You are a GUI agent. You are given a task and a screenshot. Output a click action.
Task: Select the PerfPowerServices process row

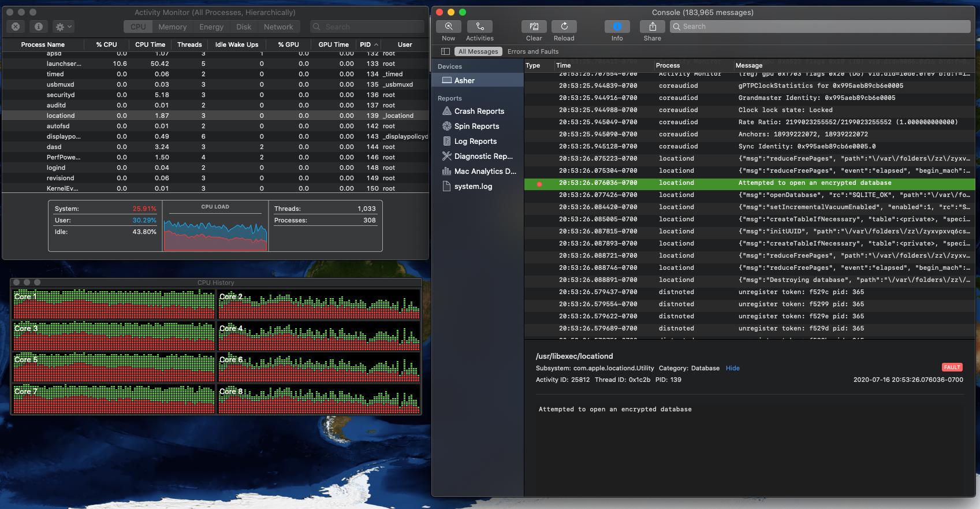[x=215, y=157]
